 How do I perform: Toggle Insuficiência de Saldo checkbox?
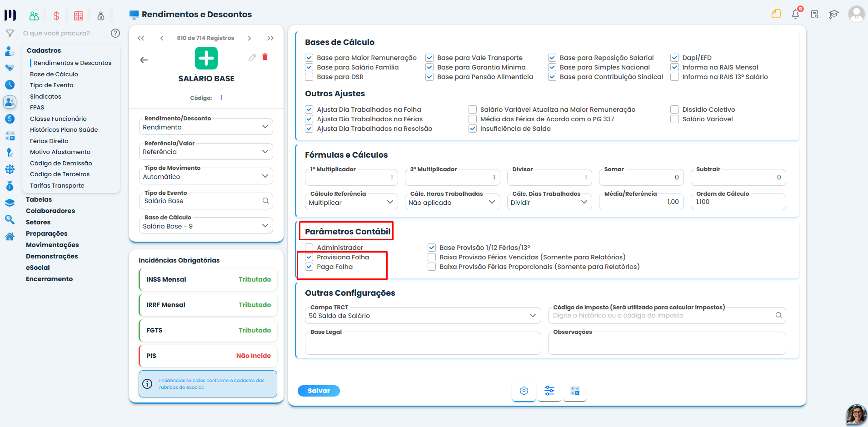(473, 129)
